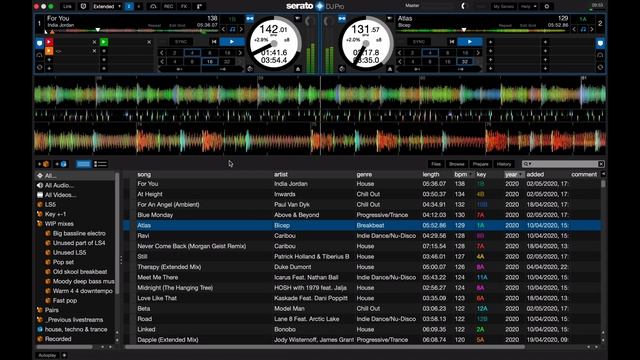Open deck 2 platter options dropdown

click(390, 19)
